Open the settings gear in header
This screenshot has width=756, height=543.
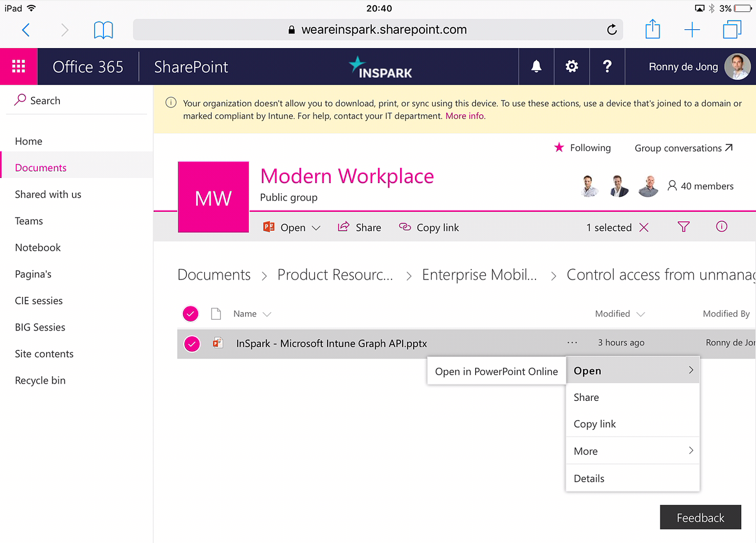(571, 67)
